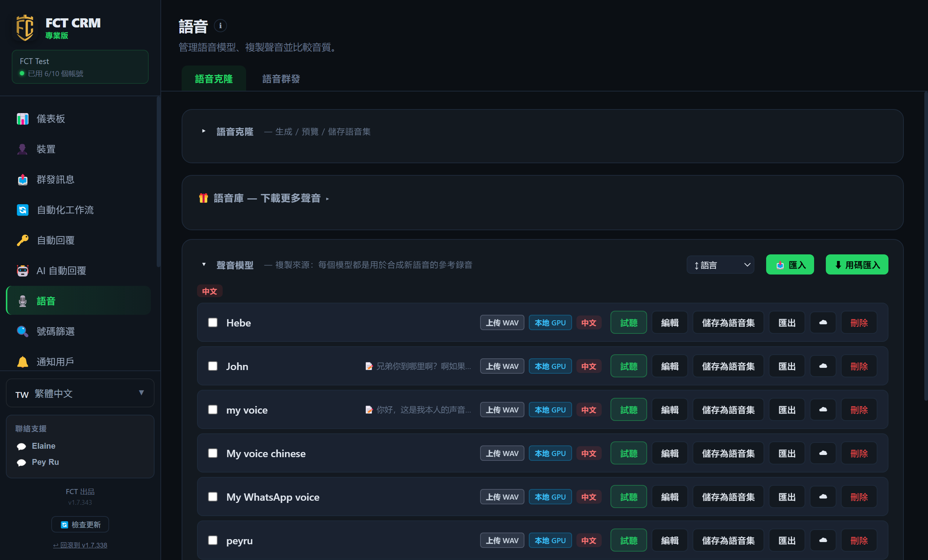Screen dimensions: 928x560
Task: Switch to the 語音克隆 tab
Action: (214, 79)
